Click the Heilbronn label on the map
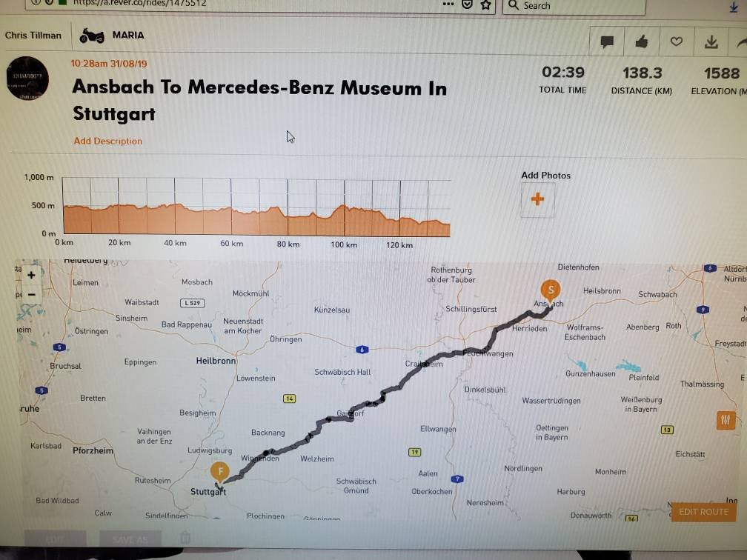Image resolution: width=747 pixels, height=560 pixels. point(216,361)
